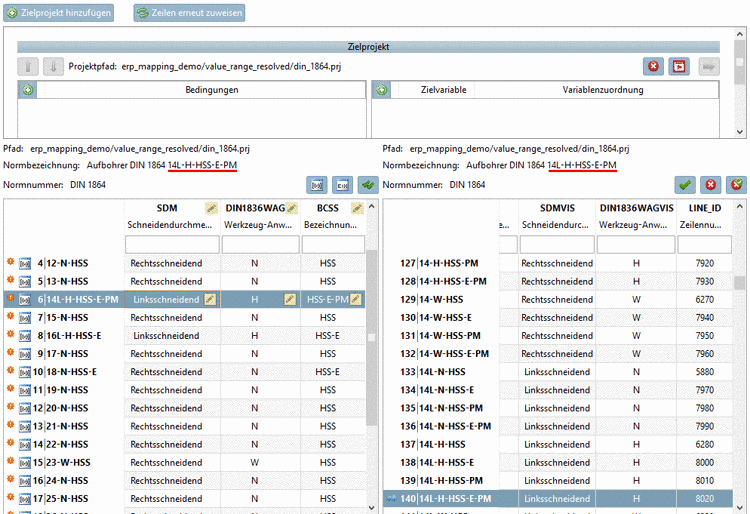Edit the HSS-E-PM cell using its pencil icon
The image size is (750, 514).
pyautogui.click(x=356, y=299)
